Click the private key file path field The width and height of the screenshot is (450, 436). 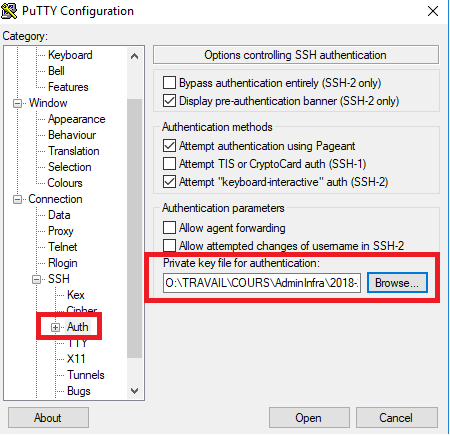click(262, 283)
